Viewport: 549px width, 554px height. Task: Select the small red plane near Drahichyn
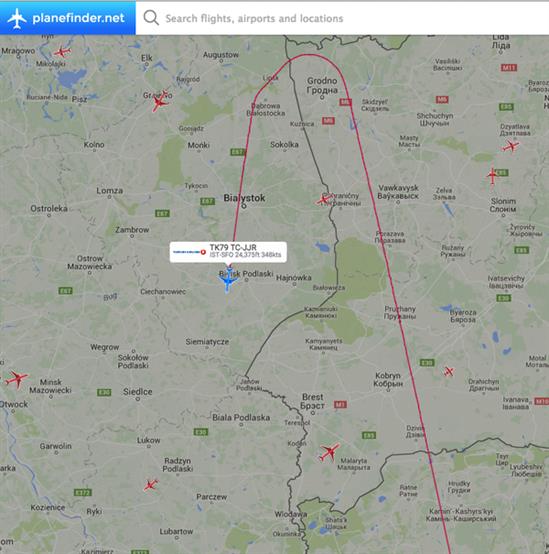tap(449, 371)
